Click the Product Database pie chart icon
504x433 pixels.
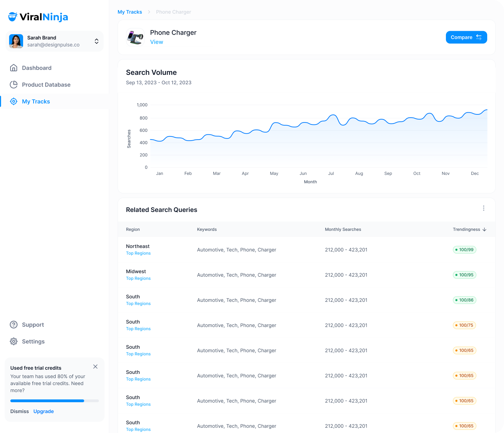point(14,85)
